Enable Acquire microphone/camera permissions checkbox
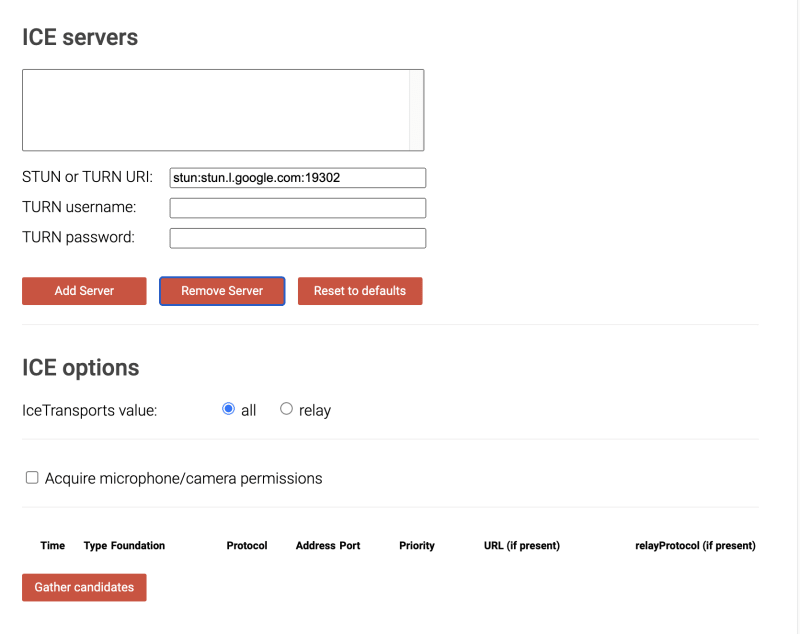 tap(32, 478)
